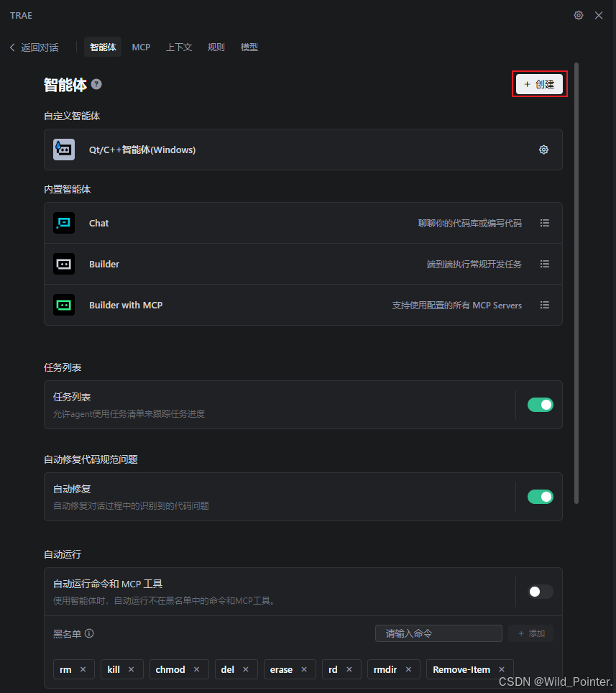Select the Qt/C++智能体(Windows) agent name
The width and height of the screenshot is (616, 693).
click(142, 150)
